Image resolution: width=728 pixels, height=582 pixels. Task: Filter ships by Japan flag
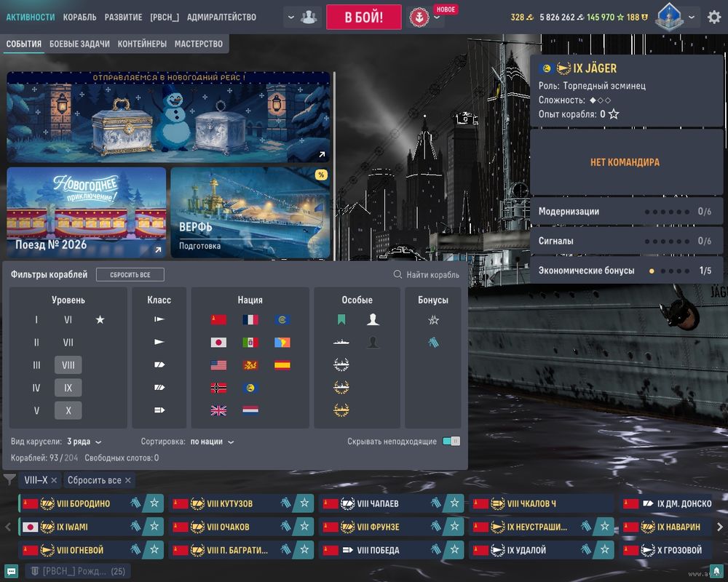click(218, 343)
